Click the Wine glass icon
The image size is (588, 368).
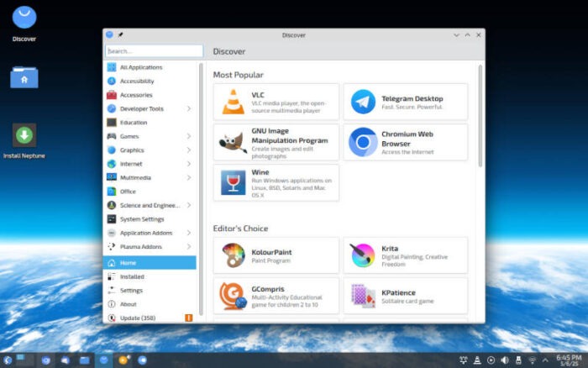point(233,182)
